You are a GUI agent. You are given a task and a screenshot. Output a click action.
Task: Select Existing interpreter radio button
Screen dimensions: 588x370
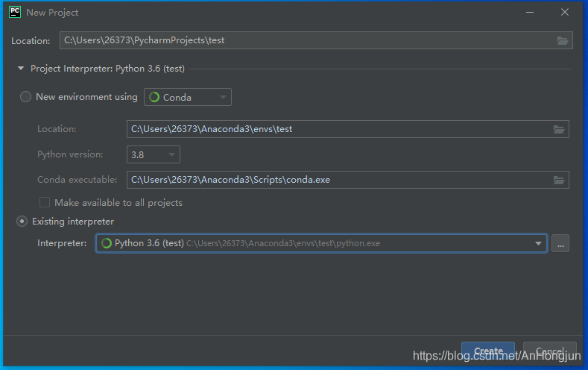22,222
